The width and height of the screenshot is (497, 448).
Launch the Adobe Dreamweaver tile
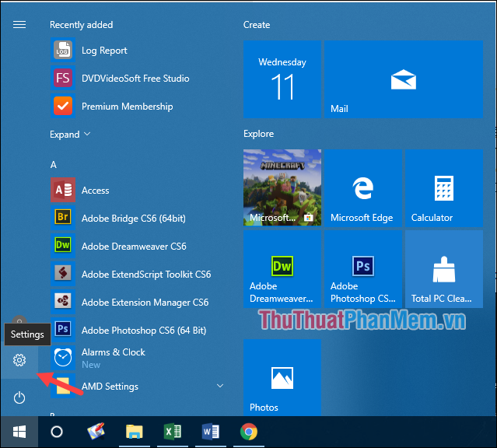point(282,269)
